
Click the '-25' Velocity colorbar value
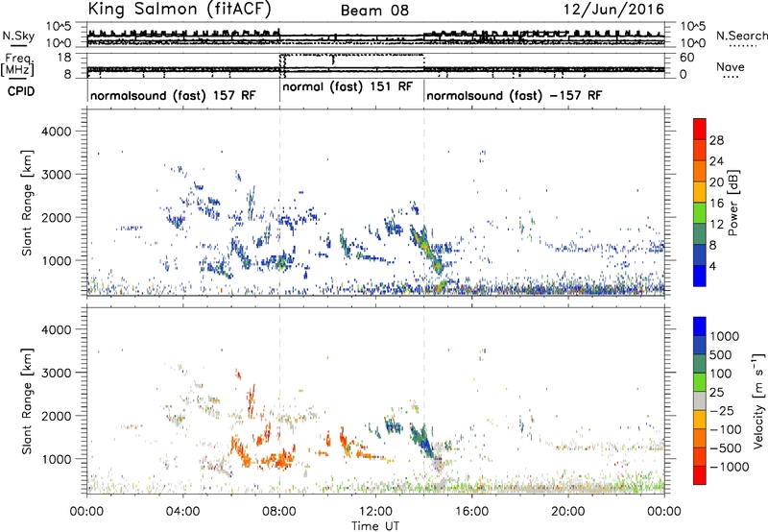(x=723, y=410)
